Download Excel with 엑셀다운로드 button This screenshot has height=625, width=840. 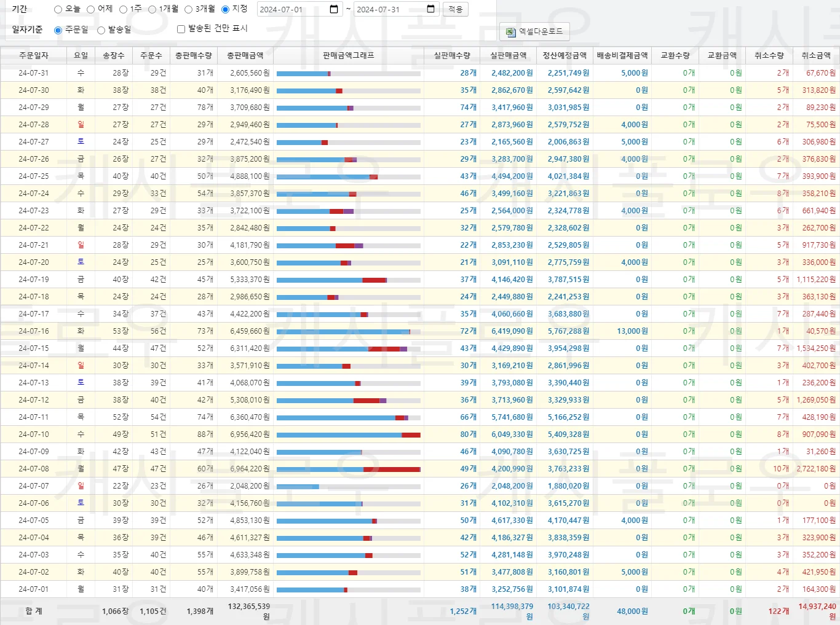click(x=534, y=31)
